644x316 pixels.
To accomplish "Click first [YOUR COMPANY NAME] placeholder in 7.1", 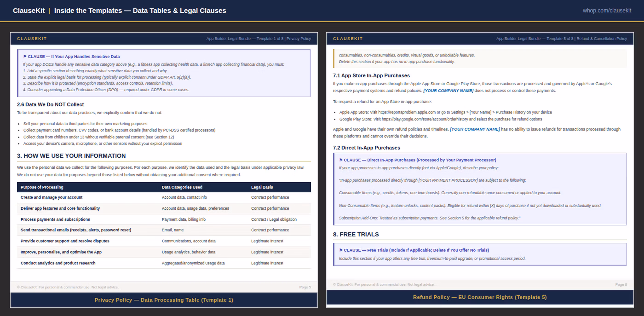I will coord(448,91).
